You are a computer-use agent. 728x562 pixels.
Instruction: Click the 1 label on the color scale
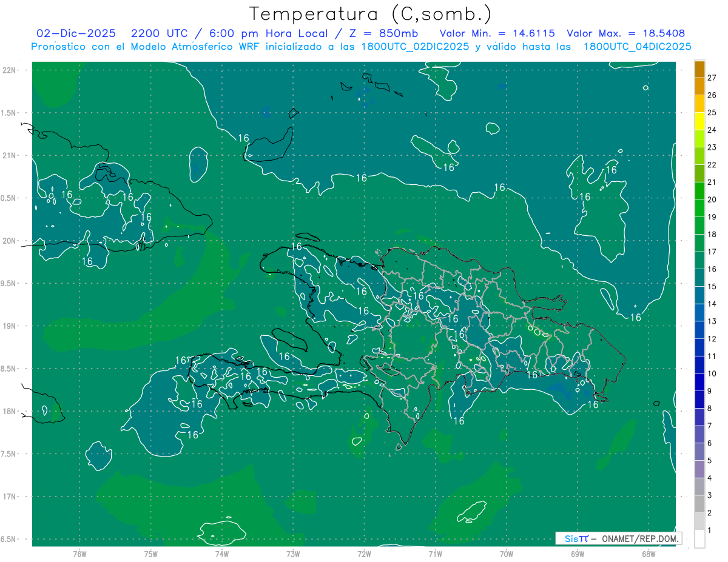pos(709,530)
